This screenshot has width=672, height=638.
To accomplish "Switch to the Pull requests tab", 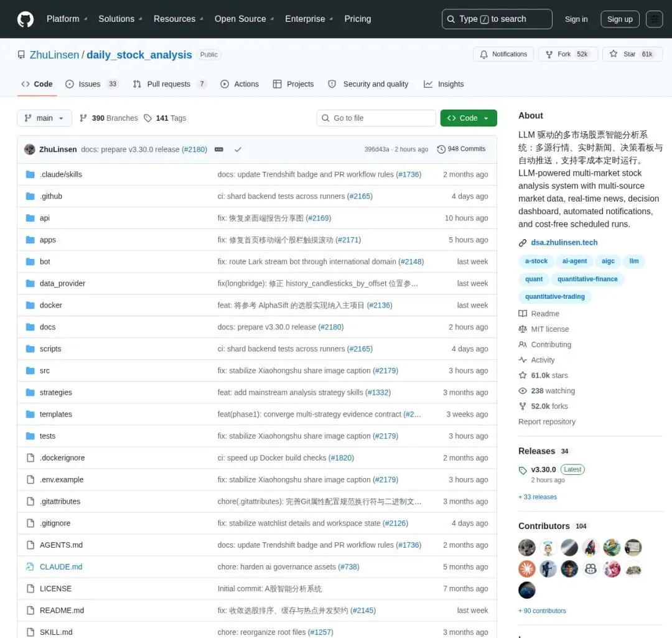I will (x=169, y=84).
